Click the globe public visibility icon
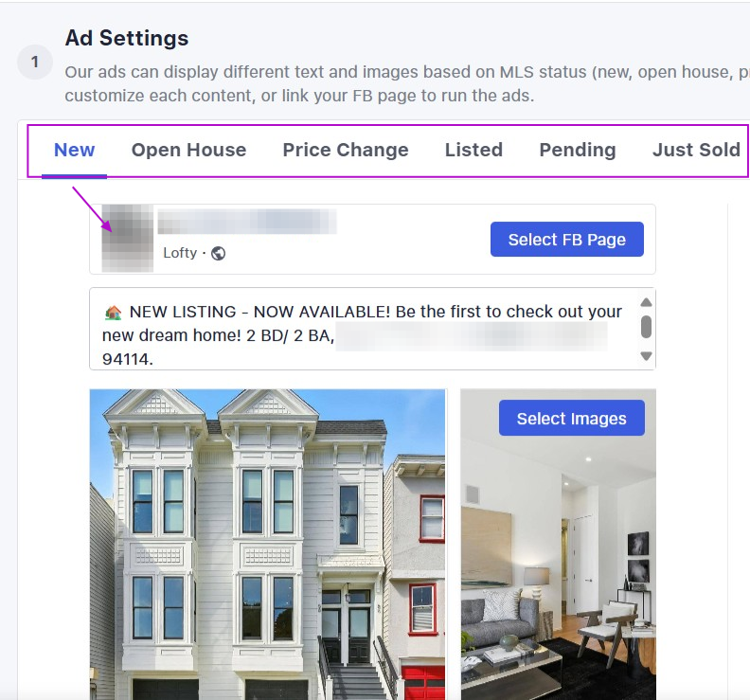The width and height of the screenshot is (750, 700). (x=219, y=253)
